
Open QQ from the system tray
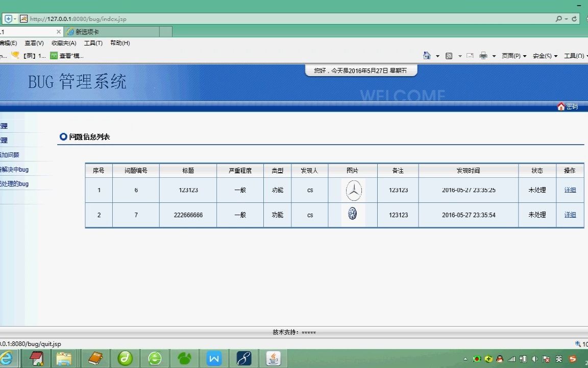(499, 359)
